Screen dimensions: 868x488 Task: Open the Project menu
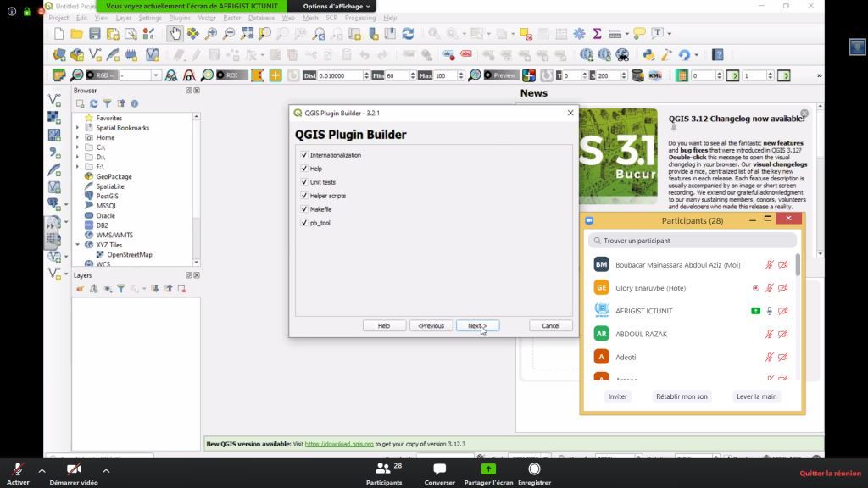[58, 18]
